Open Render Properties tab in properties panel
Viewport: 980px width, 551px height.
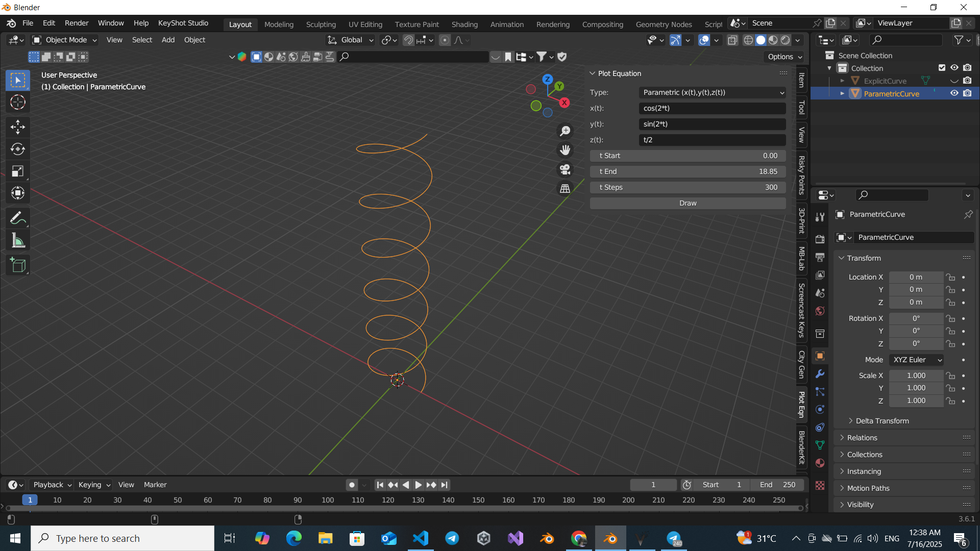click(820, 238)
